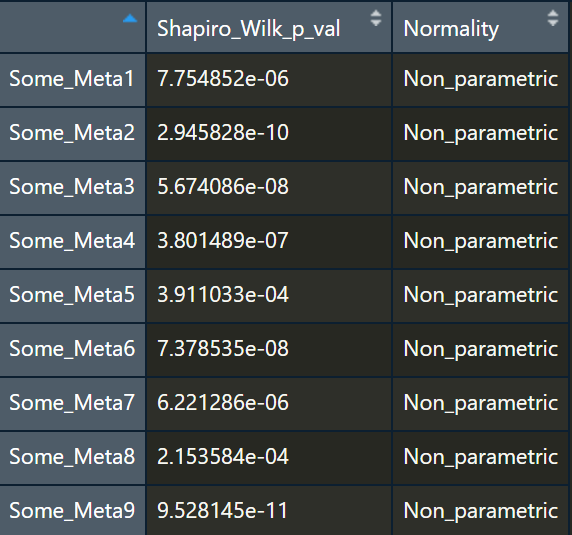
Task: Click the 7.754852e-06 p-value cell
Action: pyautogui.click(x=269, y=80)
